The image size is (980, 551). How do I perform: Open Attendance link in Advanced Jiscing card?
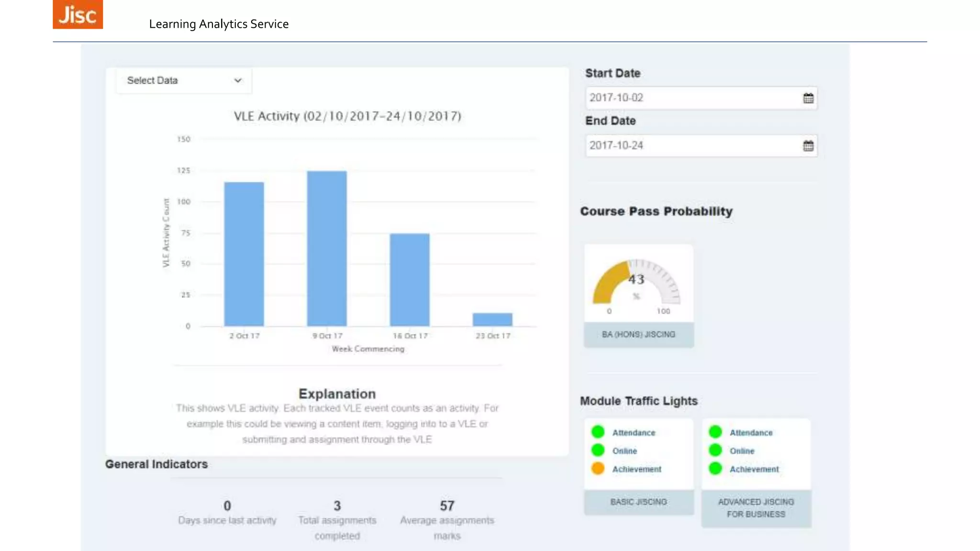click(751, 432)
